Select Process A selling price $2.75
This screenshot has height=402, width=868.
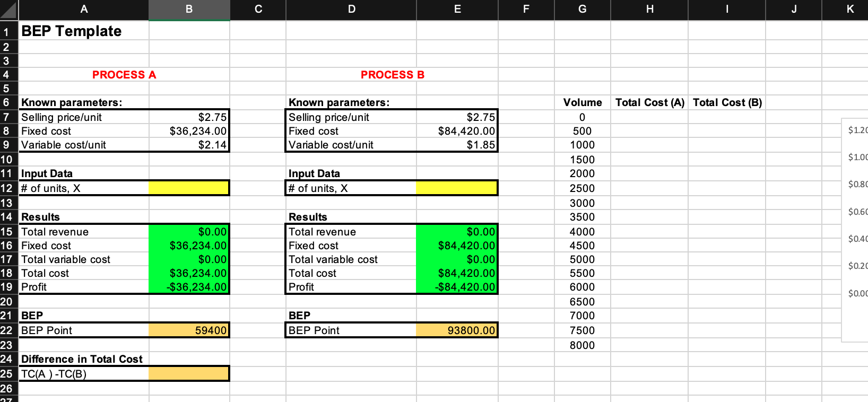click(x=189, y=117)
